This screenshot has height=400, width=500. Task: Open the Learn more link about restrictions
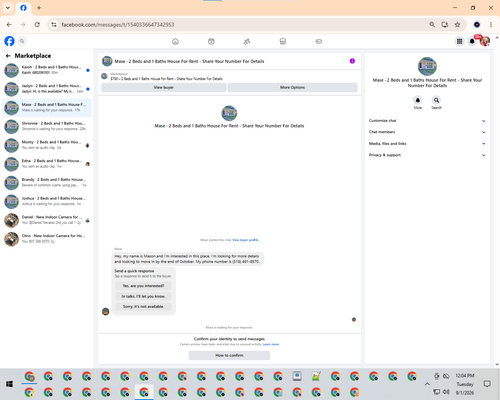[271, 344]
